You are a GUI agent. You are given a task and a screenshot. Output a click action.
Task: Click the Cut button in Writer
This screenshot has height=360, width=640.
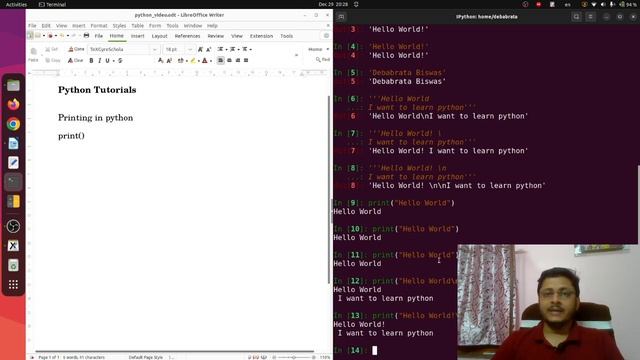tap(52, 49)
